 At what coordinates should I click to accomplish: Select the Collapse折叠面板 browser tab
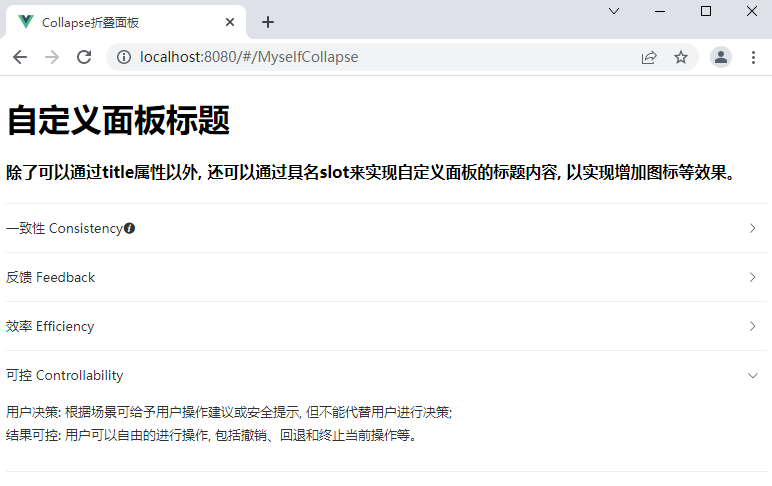(x=126, y=22)
